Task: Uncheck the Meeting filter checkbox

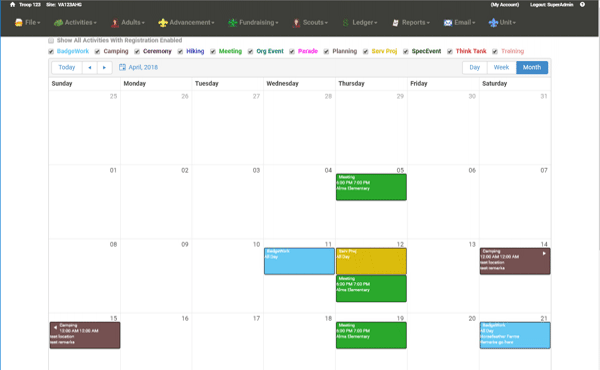Action: 213,51
